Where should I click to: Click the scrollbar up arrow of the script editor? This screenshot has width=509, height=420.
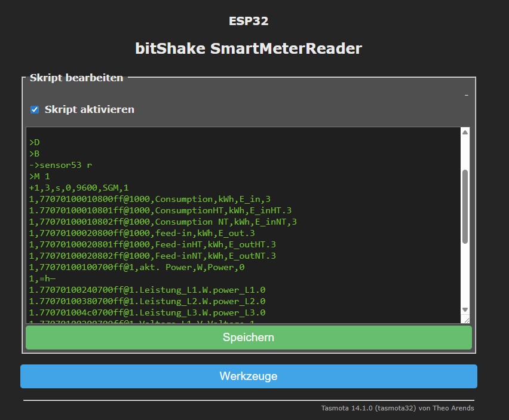[465, 132]
